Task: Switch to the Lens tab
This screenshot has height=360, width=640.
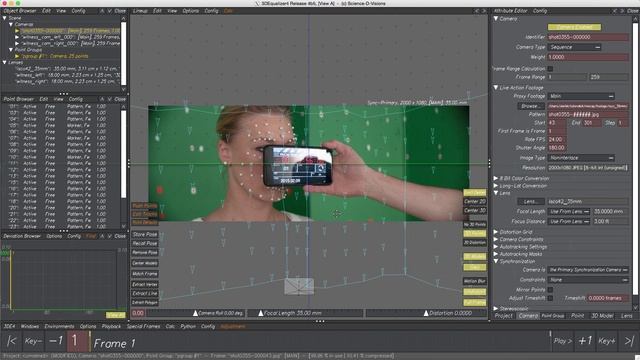Action: (x=627, y=316)
